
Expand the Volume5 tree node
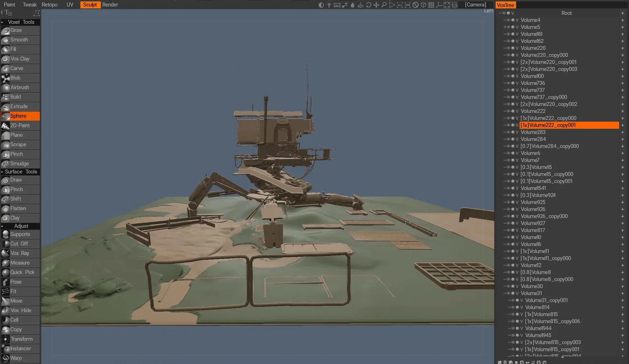click(x=505, y=27)
